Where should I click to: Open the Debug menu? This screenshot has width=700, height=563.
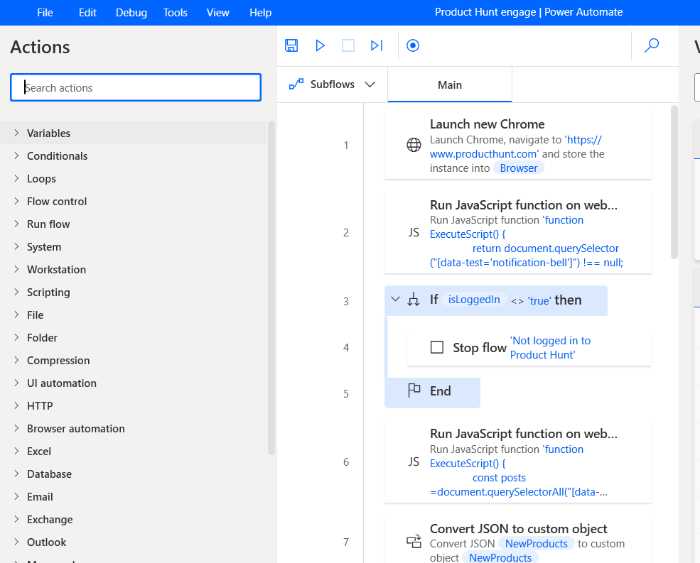131,13
